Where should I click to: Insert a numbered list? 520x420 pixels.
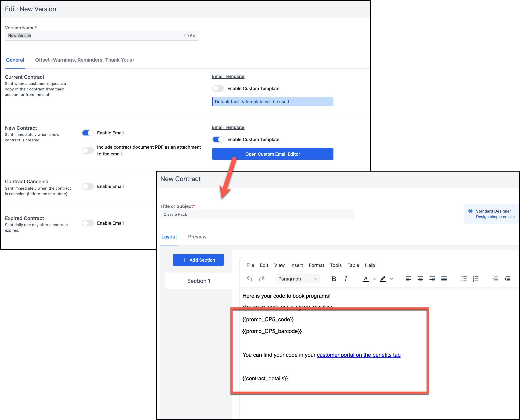pos(475,279)
